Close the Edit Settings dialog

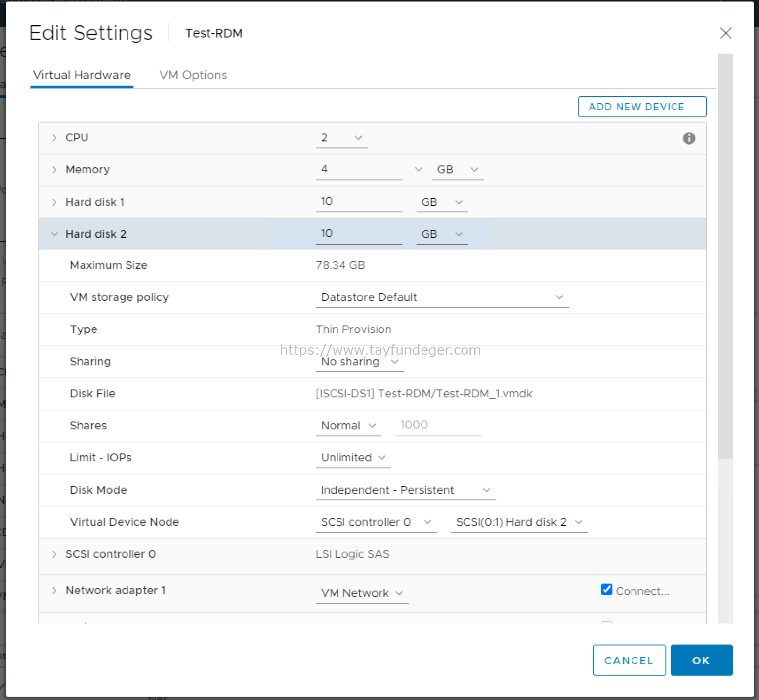coord(725,33)
